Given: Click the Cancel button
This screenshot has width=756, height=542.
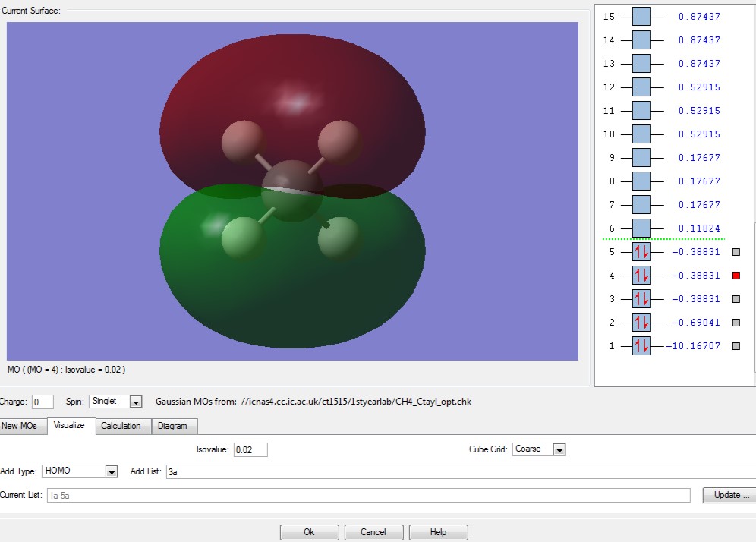Looking at the screenshot, I should click(373, 532).
